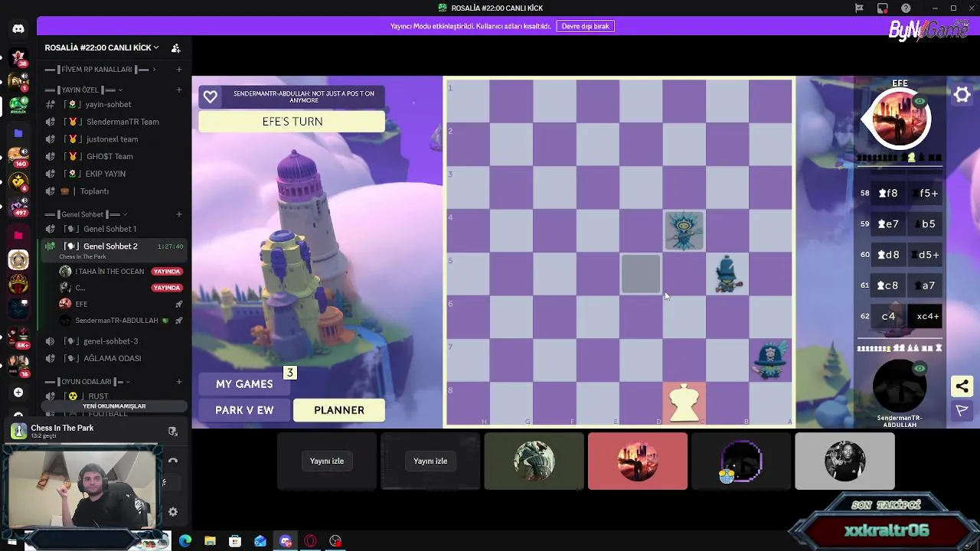The image size is (980, 551).
Task: Select the blue piece on row 7
Action: 770,360
